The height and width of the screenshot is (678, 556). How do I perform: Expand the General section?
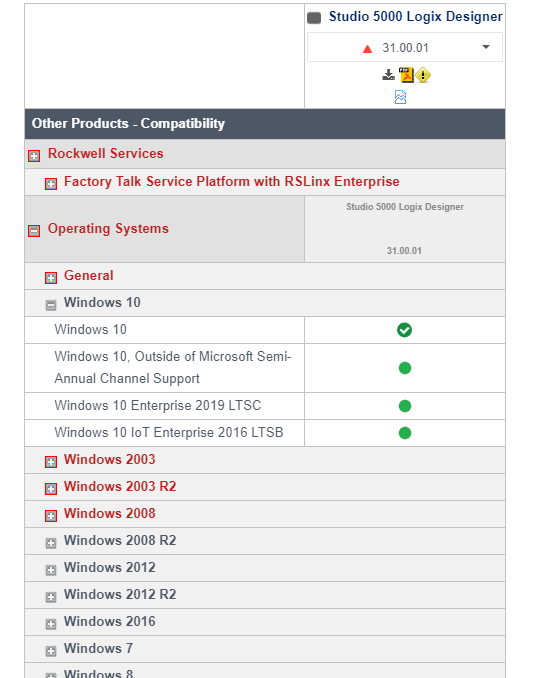point(51,278)
